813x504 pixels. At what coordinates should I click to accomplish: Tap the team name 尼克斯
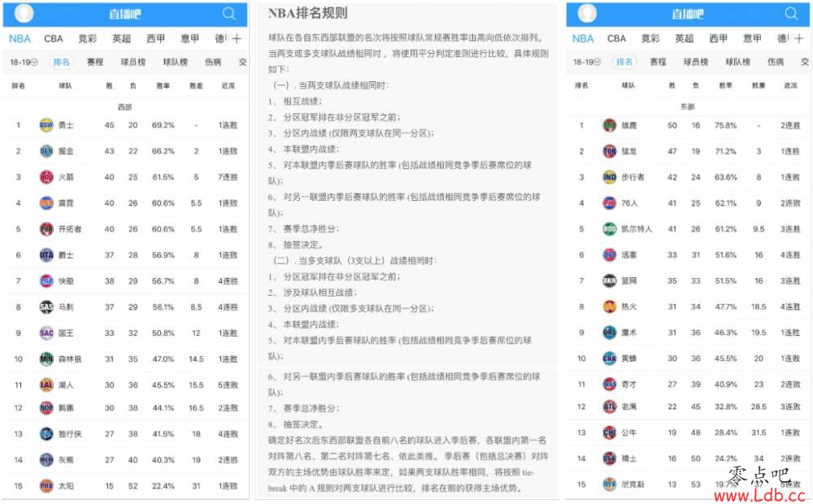coord(633,484)
